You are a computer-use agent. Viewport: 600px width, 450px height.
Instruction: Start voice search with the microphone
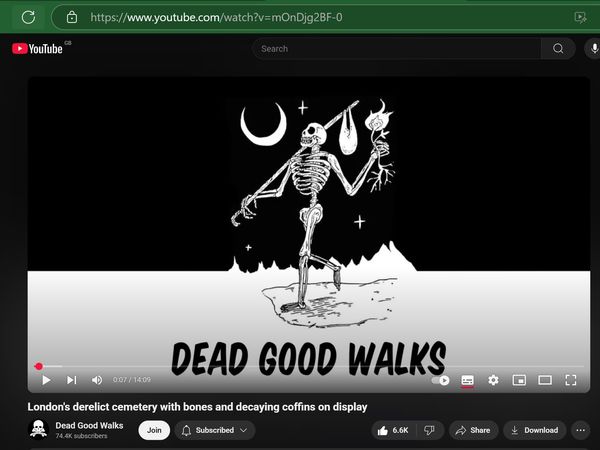pos(594,49)
